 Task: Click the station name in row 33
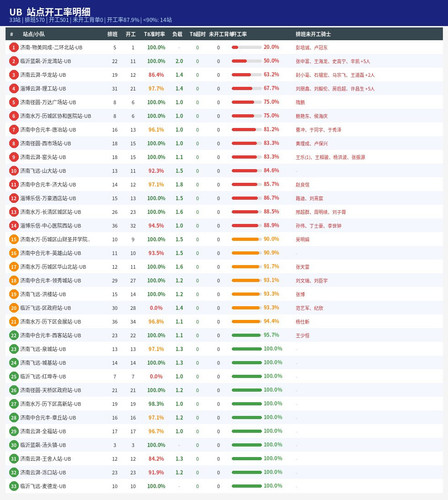pyautogui.click(x=43, y=486)
